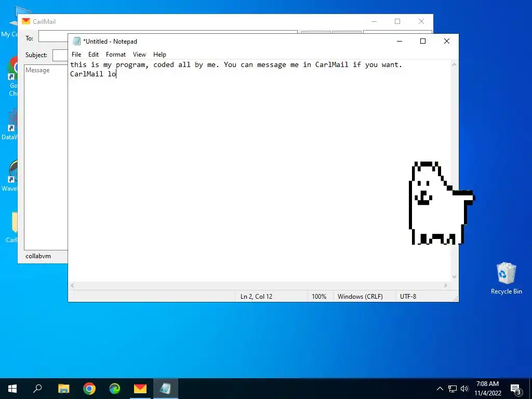Select the Wave desktop shortcut

10,177
